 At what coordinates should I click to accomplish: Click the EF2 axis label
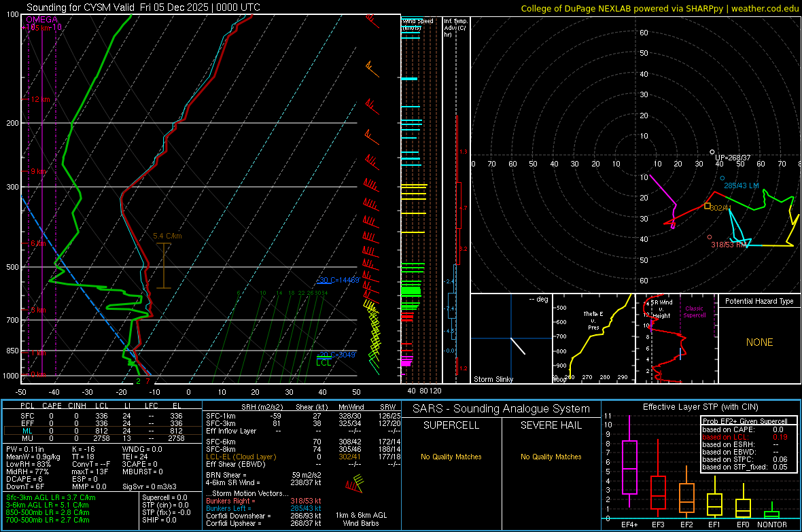[686, 525]
